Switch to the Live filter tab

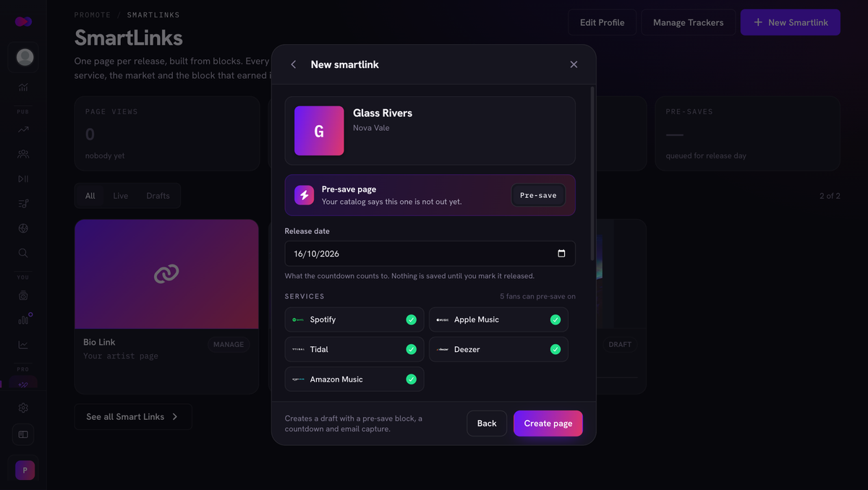click(121, 196)
